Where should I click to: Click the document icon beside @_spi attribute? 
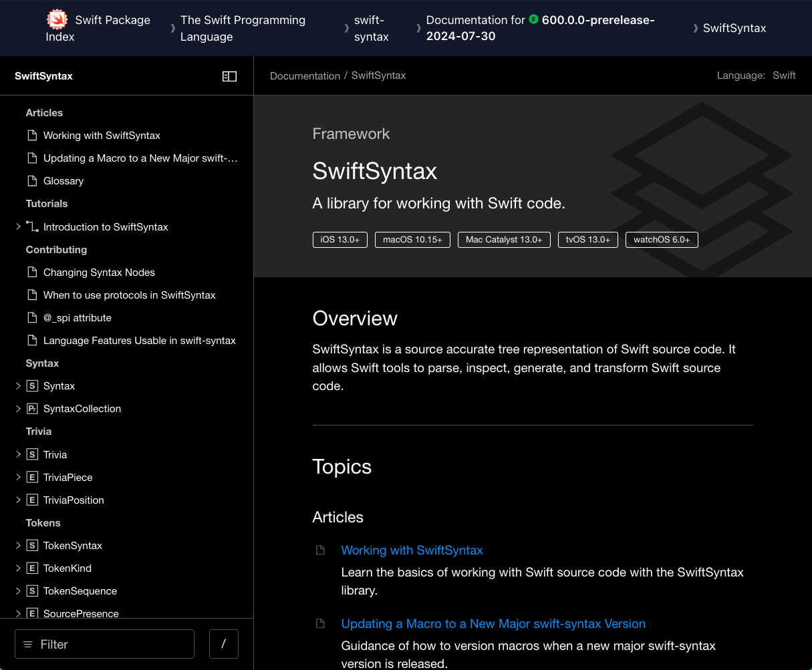tap(31, 318)
